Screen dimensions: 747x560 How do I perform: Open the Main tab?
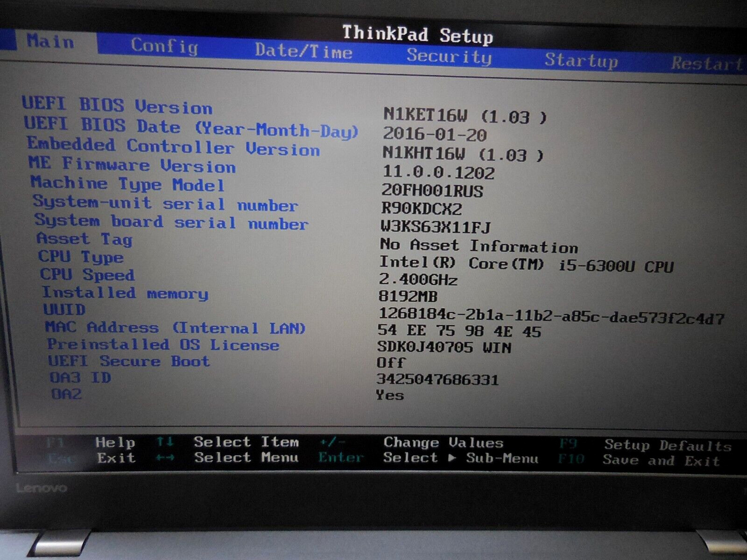50,42
